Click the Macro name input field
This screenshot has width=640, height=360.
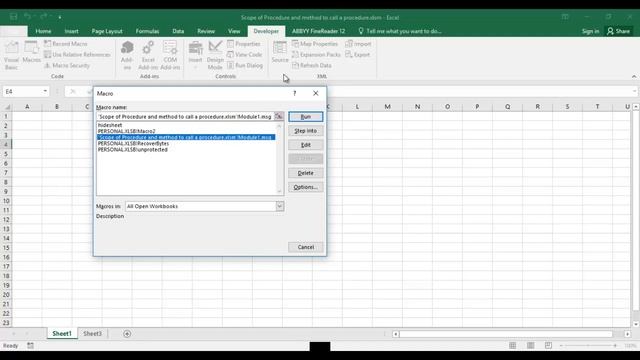(x=185, y=117)
